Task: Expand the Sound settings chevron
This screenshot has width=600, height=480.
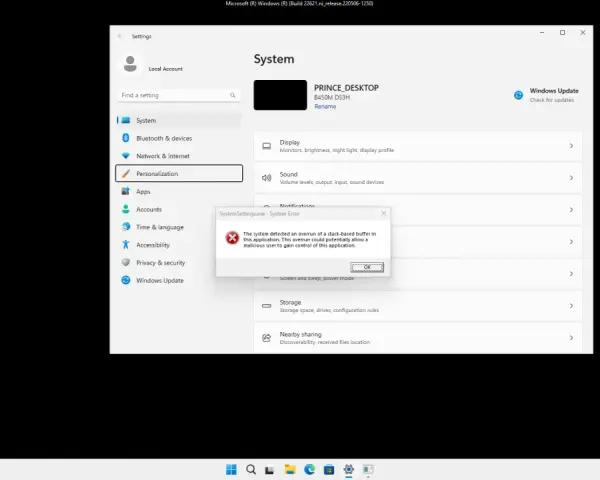Action: pyautogui.click(x=571, y=178)
